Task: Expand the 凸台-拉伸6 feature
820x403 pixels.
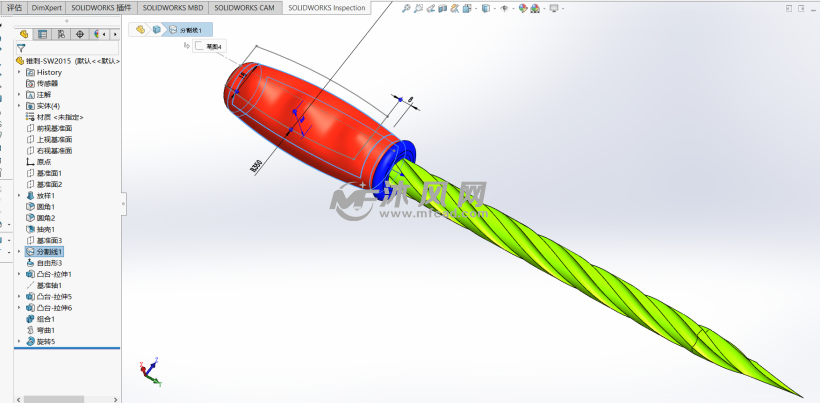Action: tap(19, 308)
